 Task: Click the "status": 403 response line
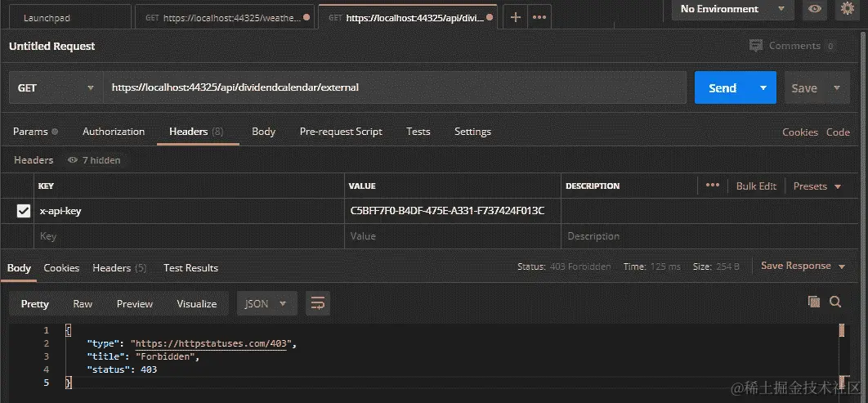121,369
